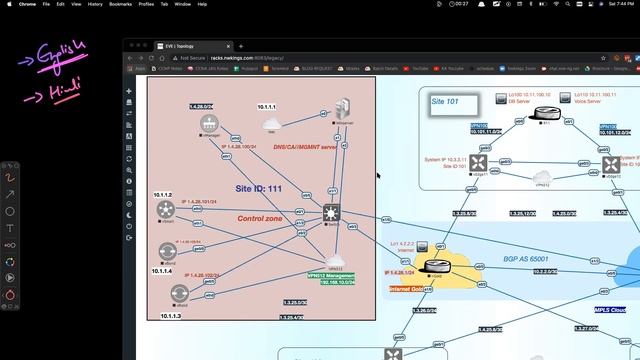The image size is (640, 360).
Task: Click the BGP AS 65001 label
Action: [x=526, y=259]
